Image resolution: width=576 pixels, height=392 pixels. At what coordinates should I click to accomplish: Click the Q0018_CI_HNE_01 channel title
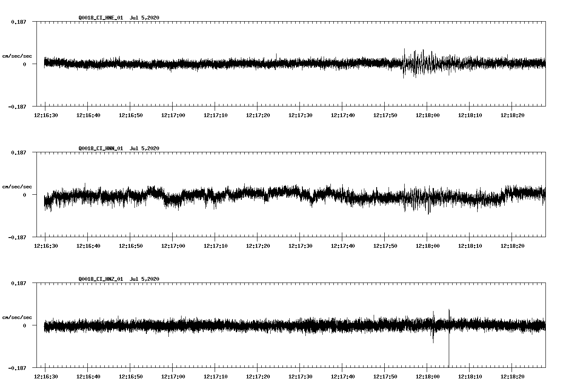coord(101,18)
